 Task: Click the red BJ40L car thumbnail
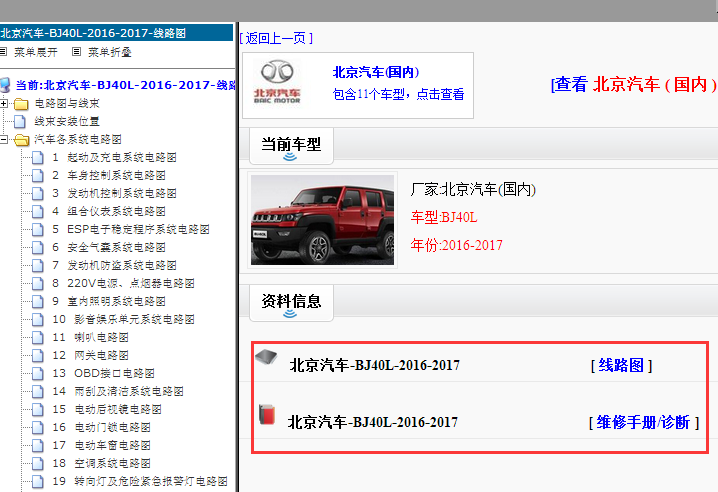click(x=322, y=220)
